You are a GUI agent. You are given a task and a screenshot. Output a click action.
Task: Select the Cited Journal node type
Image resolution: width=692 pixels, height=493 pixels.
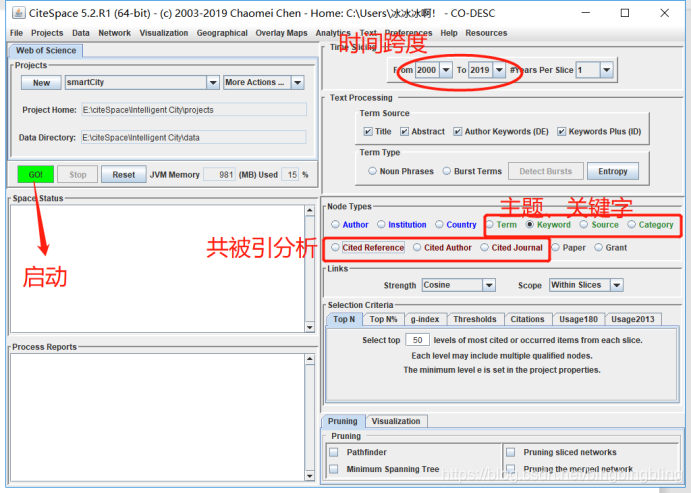485,248
